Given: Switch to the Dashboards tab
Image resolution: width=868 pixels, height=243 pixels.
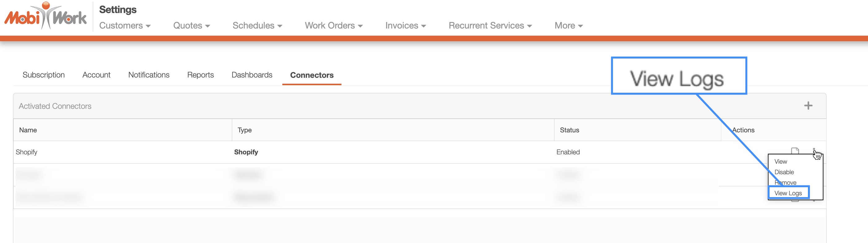Looking at the screenshot, I should (252, 75).
